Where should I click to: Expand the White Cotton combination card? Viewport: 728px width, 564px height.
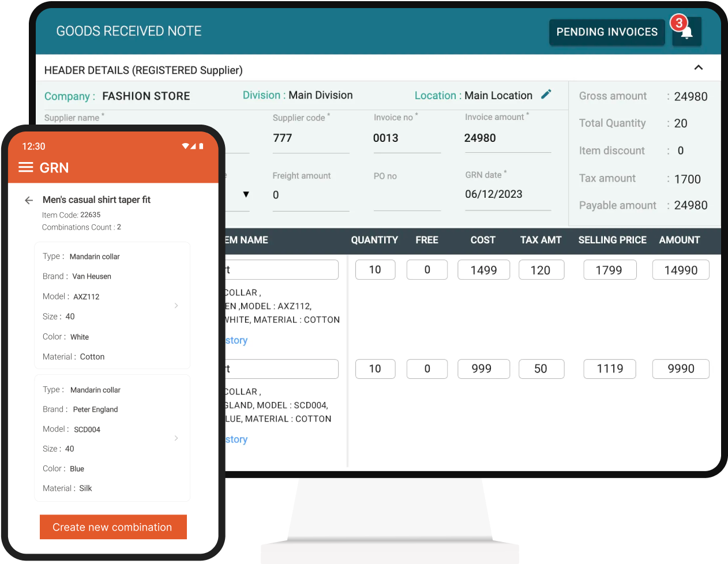click(x=177, y=306)
